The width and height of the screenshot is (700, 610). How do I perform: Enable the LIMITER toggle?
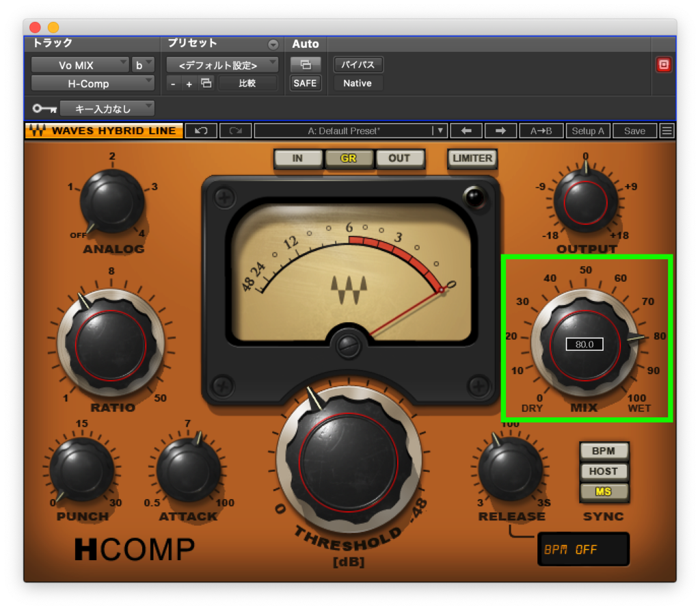coord(472,159)
